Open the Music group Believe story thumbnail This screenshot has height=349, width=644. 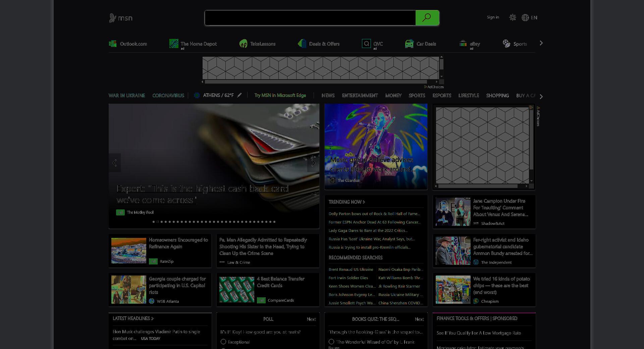[x=376, y=147]
